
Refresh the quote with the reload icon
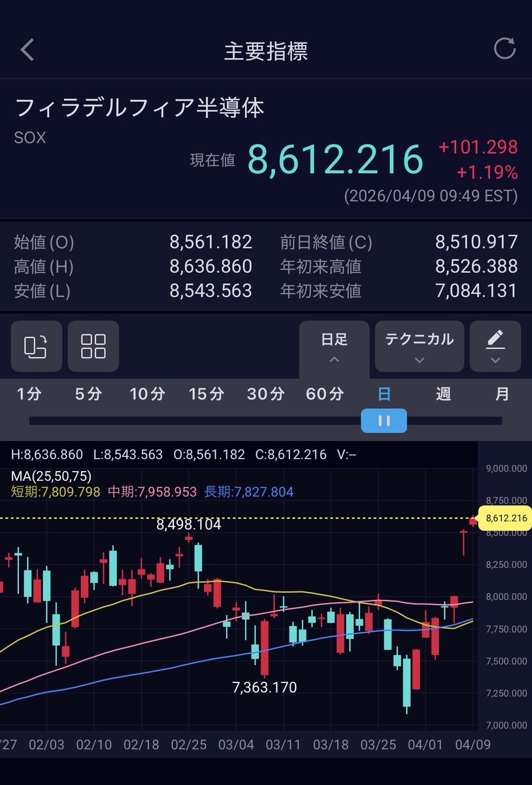[x=505, y=49]
